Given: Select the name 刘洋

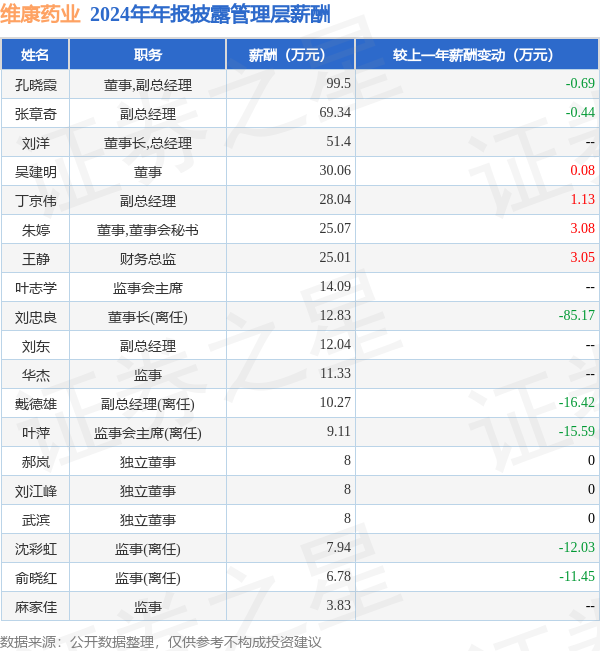Looking at the screenshot, I should [36, 143].
